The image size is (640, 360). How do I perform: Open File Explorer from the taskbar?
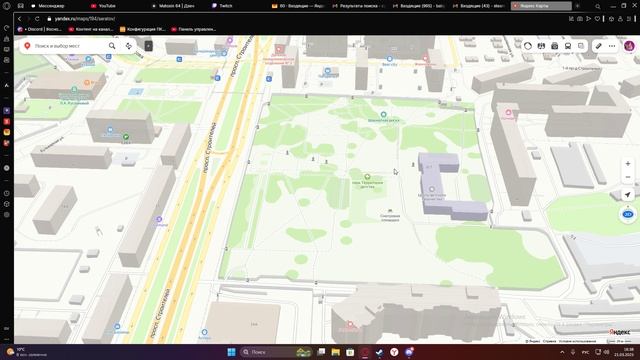(x=336, y=352)
